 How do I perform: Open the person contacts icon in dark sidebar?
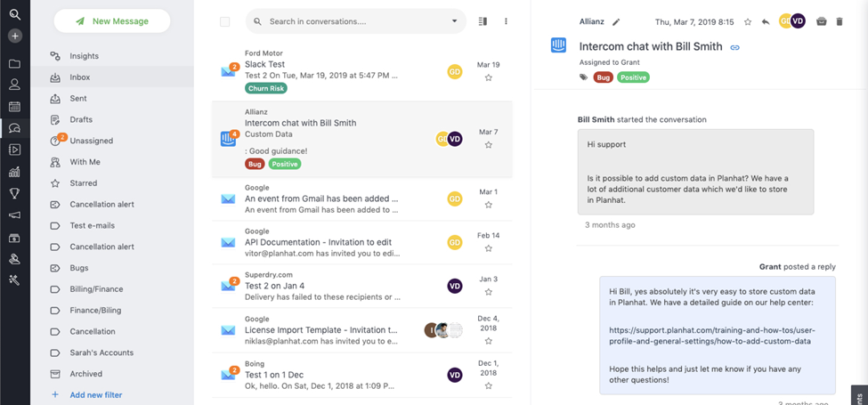[15, 85]
